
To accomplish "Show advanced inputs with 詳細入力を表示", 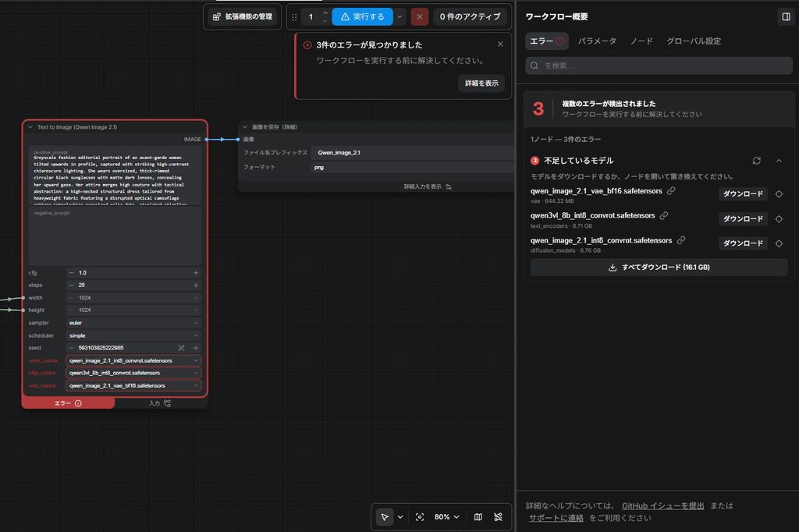I will (428, 186).
